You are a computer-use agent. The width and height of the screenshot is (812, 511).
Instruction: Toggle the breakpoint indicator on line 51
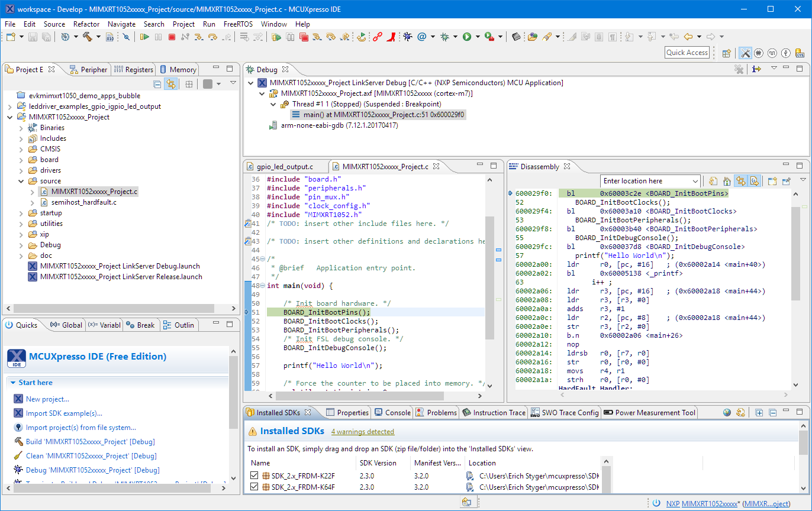pos(247,311)
